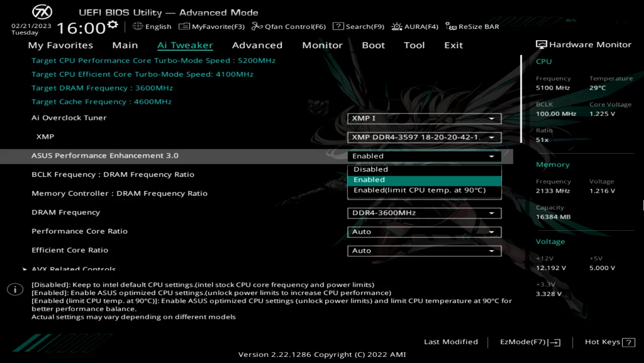Viewport: 644px width, 363px height.
Task: Open MyFavorite(F3) from the toolbar
Action: pos(184,26)
